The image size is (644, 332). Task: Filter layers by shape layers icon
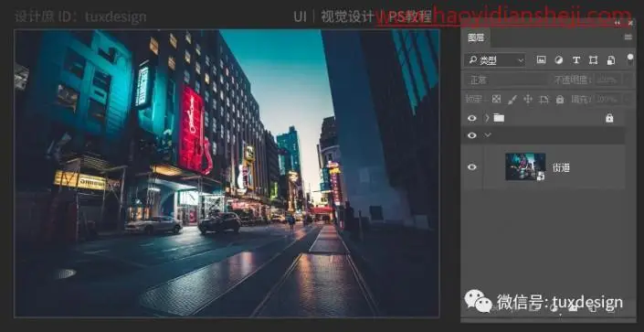(x=593, y=60)
